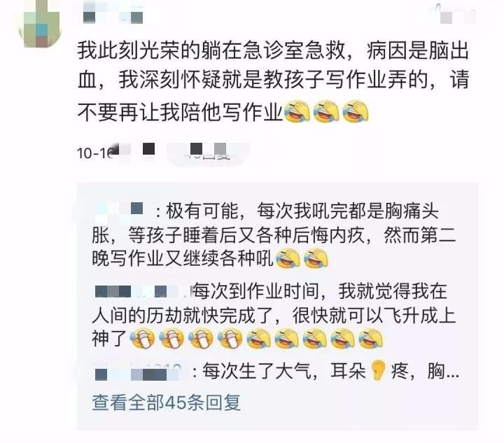
Task: Open the username before 极有可能
Action: 118,211
